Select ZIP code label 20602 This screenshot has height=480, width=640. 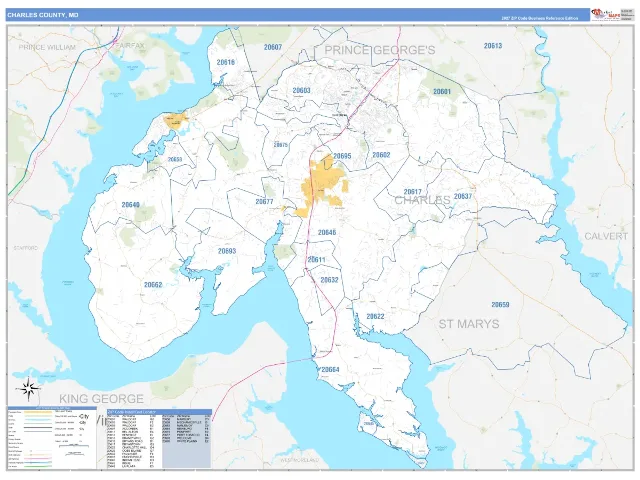381,155
